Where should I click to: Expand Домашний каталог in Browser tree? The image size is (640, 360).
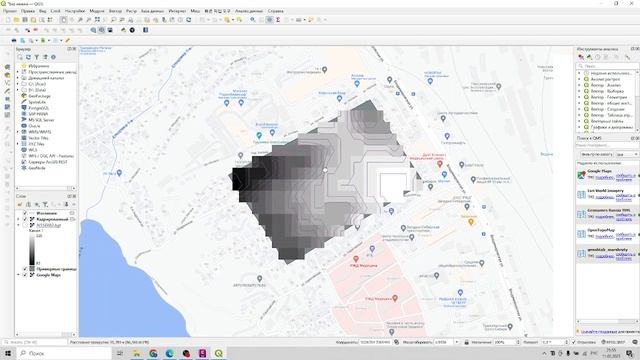pyautogui.click(x=18, y=78)
